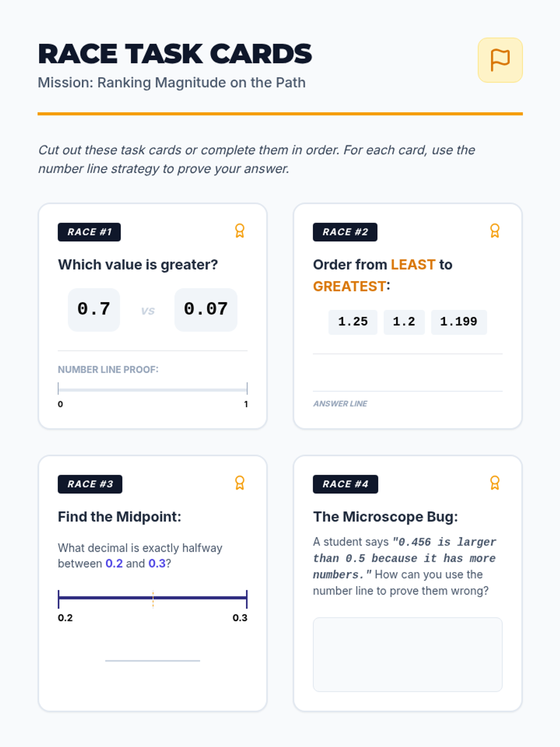The width and height of the screenshot is (560, 747).
Task: Pick the 1.2 number chip
Action: pos(404,322)
